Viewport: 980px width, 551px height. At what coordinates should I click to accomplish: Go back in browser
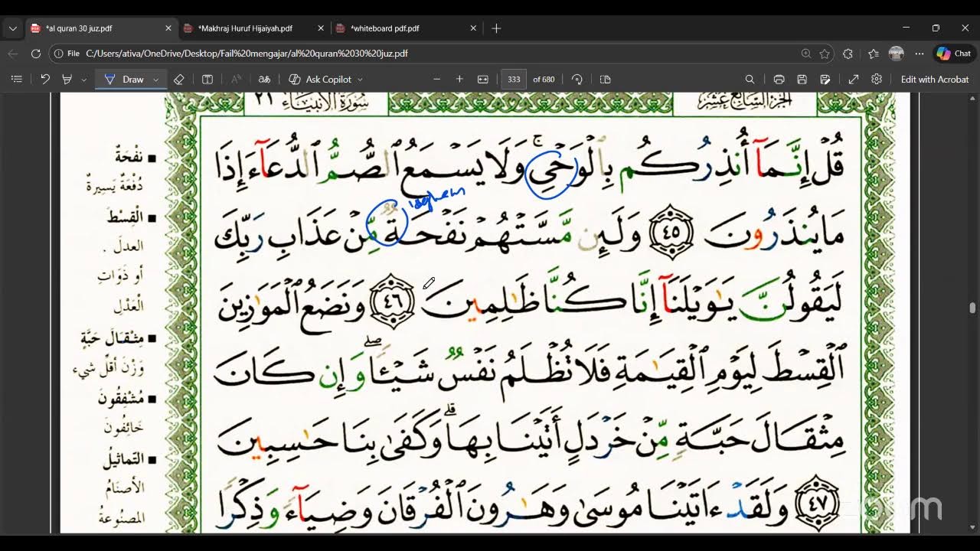[x=13, y=54]
